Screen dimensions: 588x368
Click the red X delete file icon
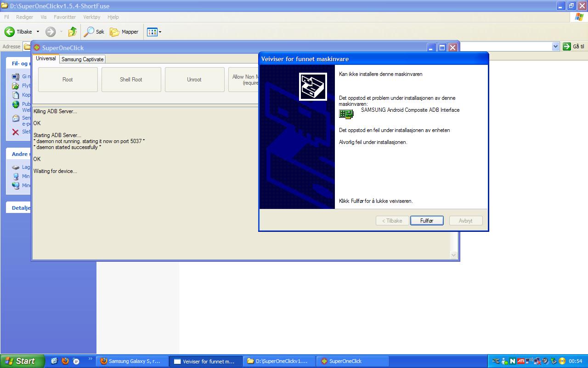point(15,132)
